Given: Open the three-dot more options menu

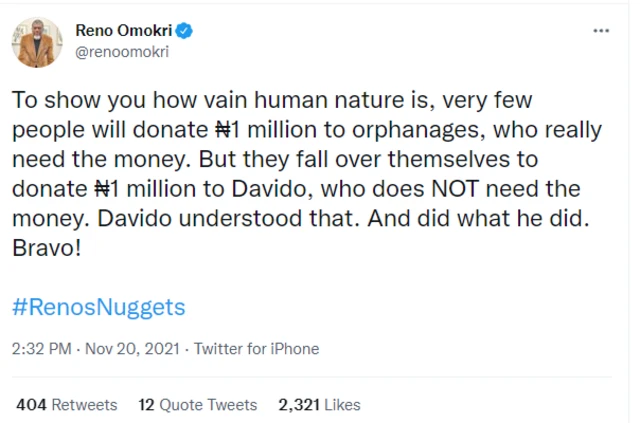Looking at the screenshot, I should (x=601, y=31).
